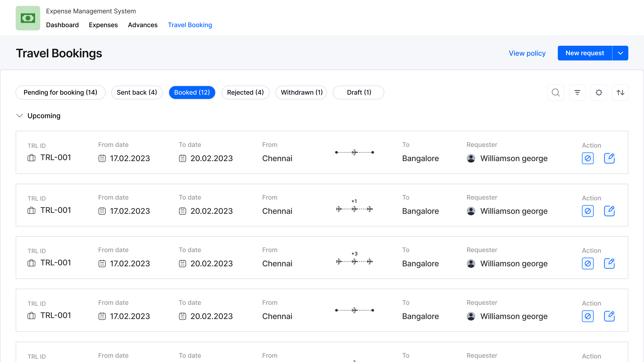
Task: Click requester avatar in the +1 stop row
Action: [x=471, y=211]
